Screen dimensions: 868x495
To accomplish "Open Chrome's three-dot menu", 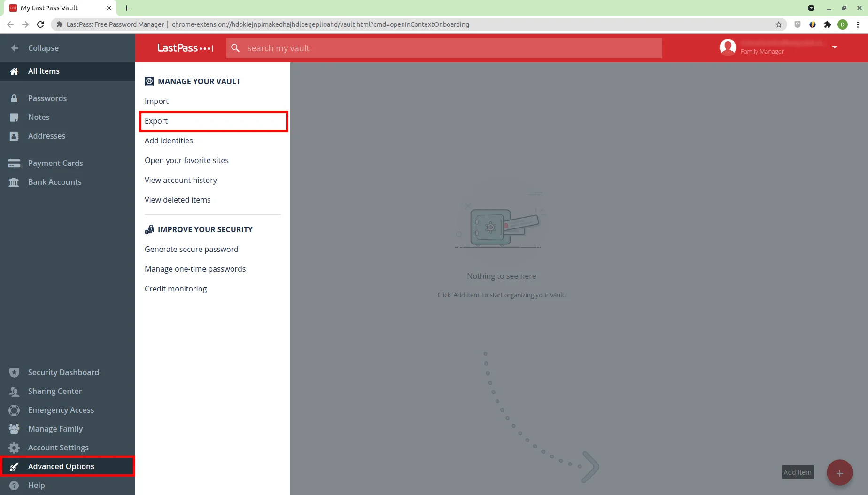I will pos(858,24).
